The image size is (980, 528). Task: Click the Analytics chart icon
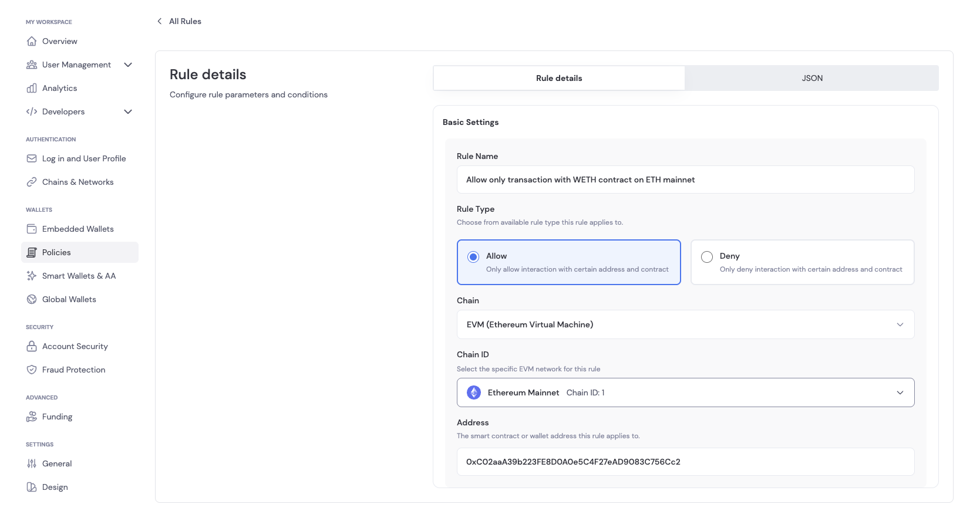tap(32, 88)
